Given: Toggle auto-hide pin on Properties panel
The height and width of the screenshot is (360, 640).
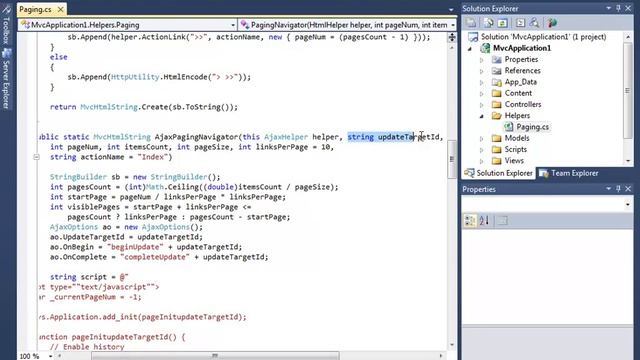Looking at the screenshot, I should point(618,189).
